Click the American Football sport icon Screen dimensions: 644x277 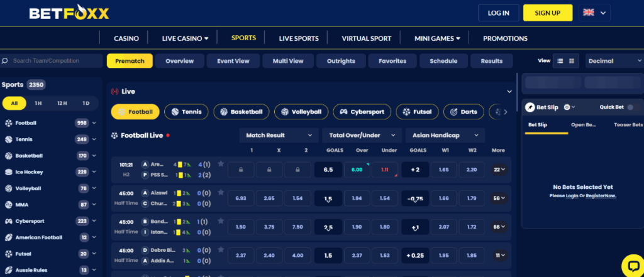(8, 237)
